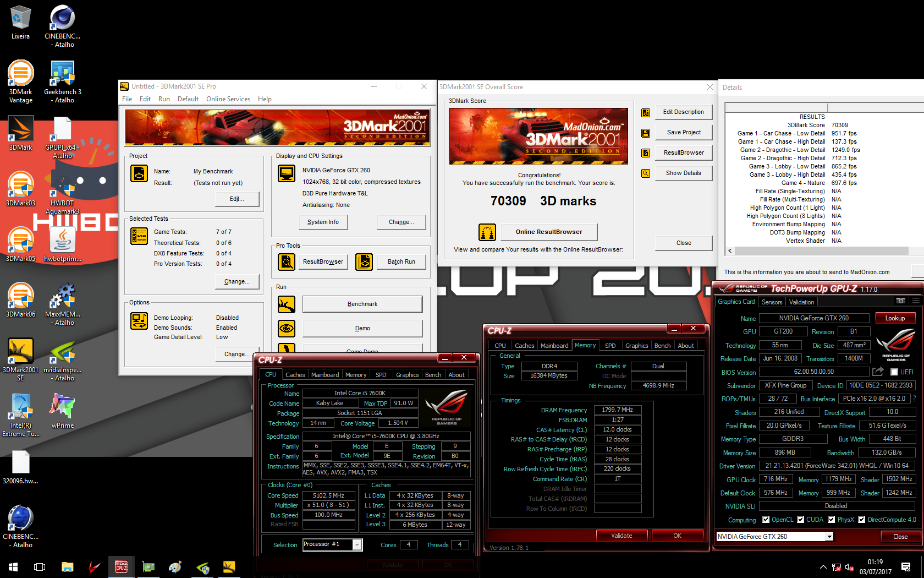Click the Save Project floppy icon
The image size is (924, 578).
click(646, 133)
